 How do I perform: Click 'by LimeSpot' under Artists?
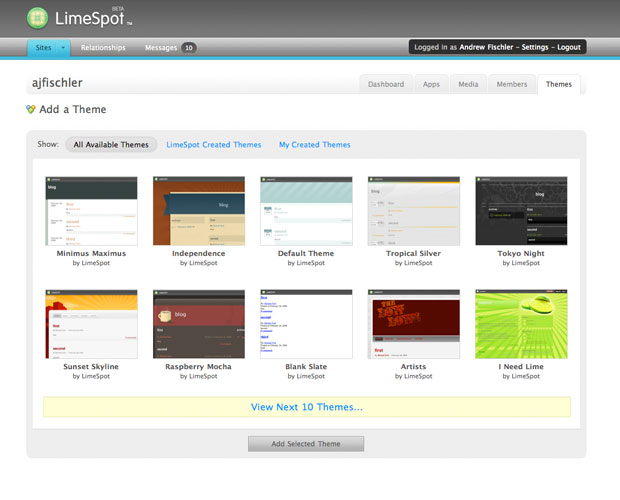coord(413,376)
